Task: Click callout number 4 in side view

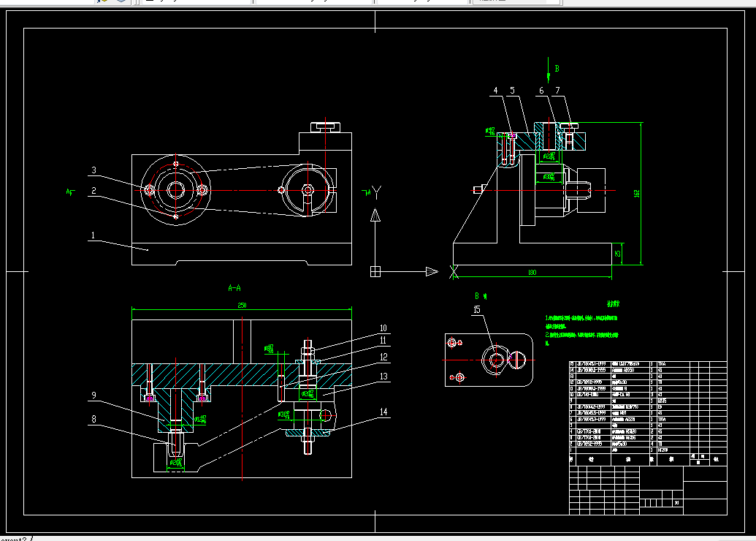Action: (x=495, y=90)
